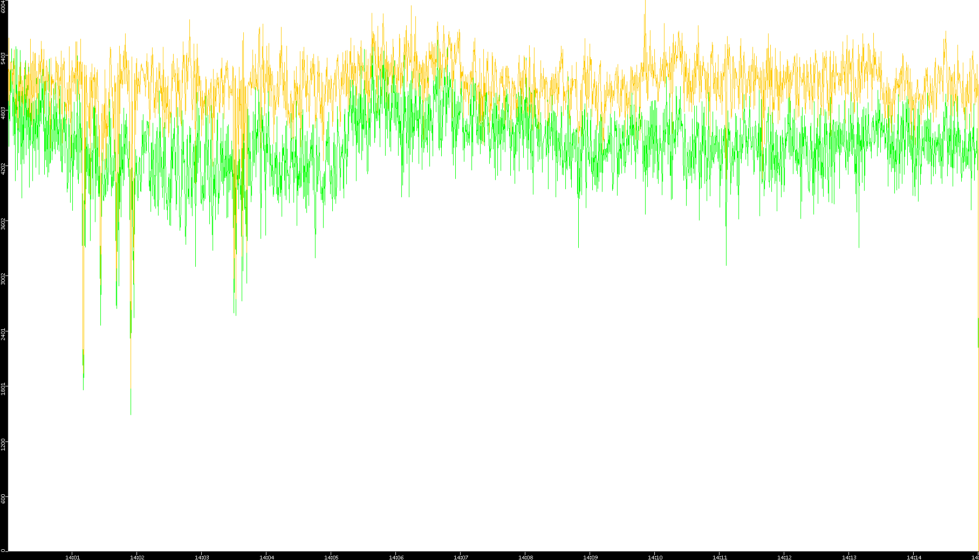Viewport: 979px width, 560px height.
Task: Click the 14:11 time label
Action: coord(720,557)
